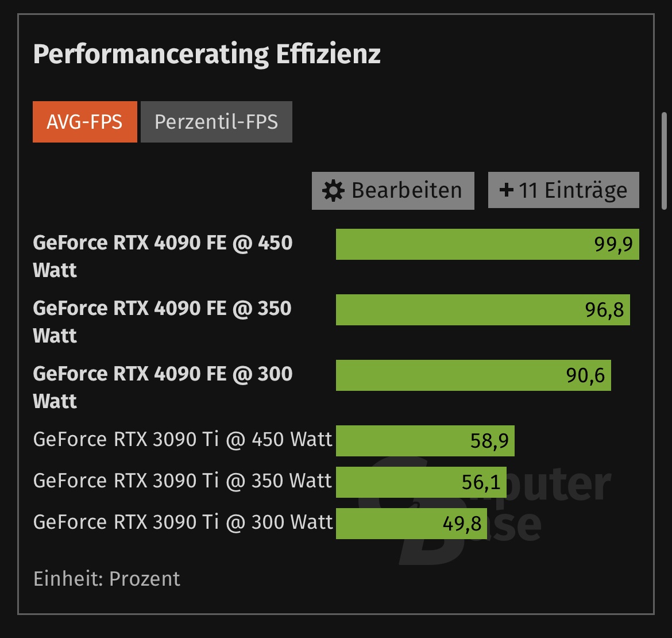Select the AVG-FPS tab
Image resolution: width=672 pixels, height=638 pixels.
[x=84, y=121]
